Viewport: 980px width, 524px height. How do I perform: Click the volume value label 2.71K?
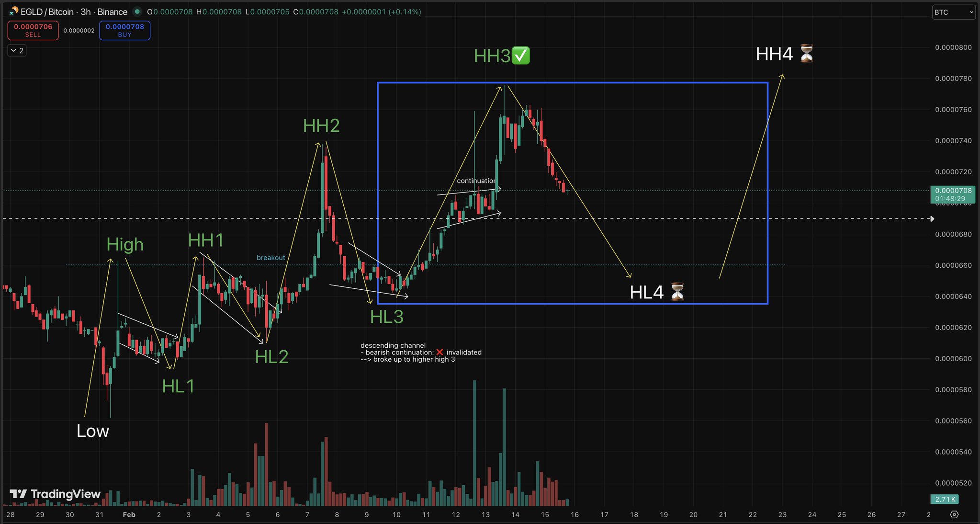tap(945, 499)
